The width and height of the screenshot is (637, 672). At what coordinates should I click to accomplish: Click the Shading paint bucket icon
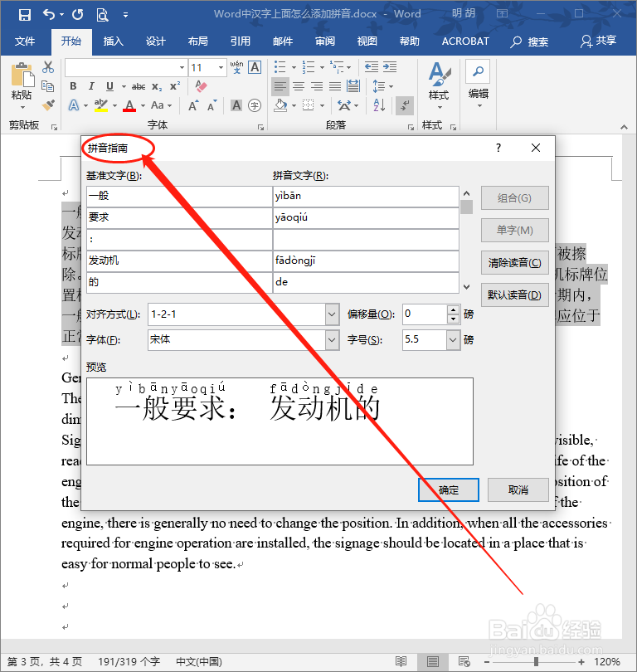point(280,105)
